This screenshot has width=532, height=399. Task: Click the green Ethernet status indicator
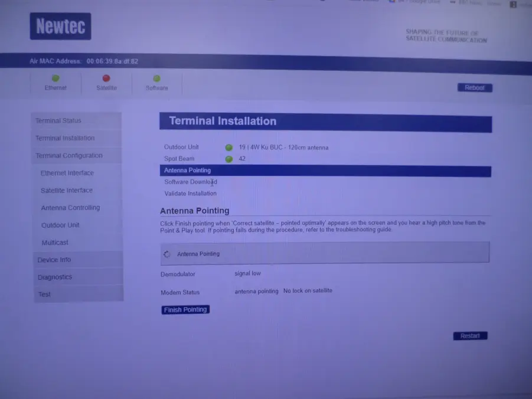[56, 78]
